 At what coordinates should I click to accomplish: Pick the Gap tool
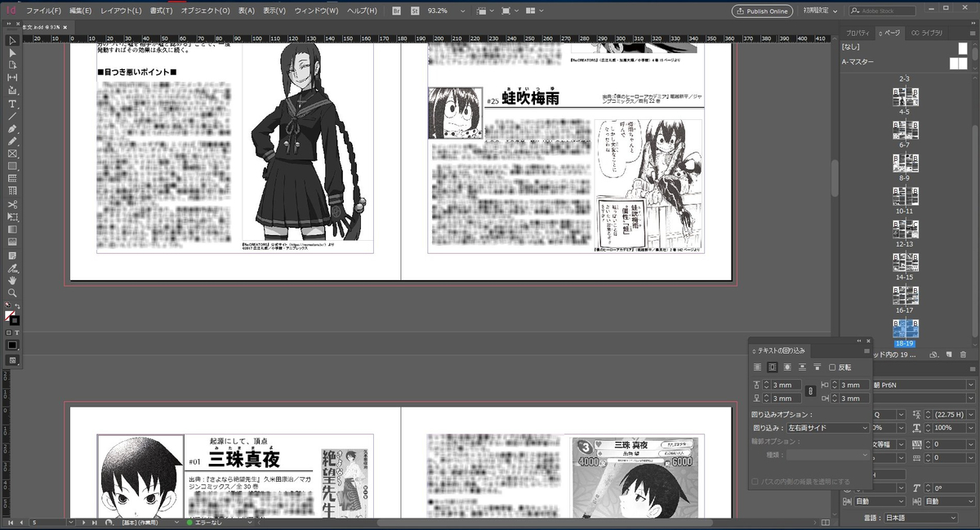click(12, 78)
